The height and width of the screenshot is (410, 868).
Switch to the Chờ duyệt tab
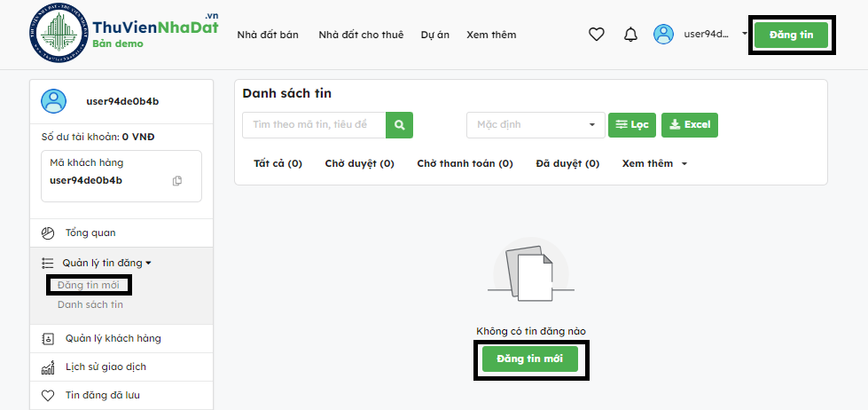[x=359, y=164]
